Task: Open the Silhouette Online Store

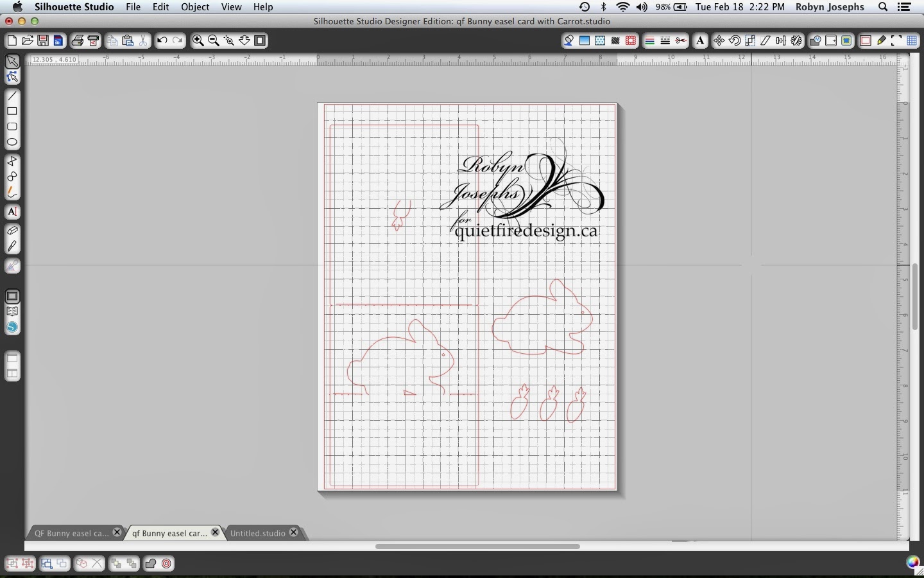Action: click(x=12, y=328)
